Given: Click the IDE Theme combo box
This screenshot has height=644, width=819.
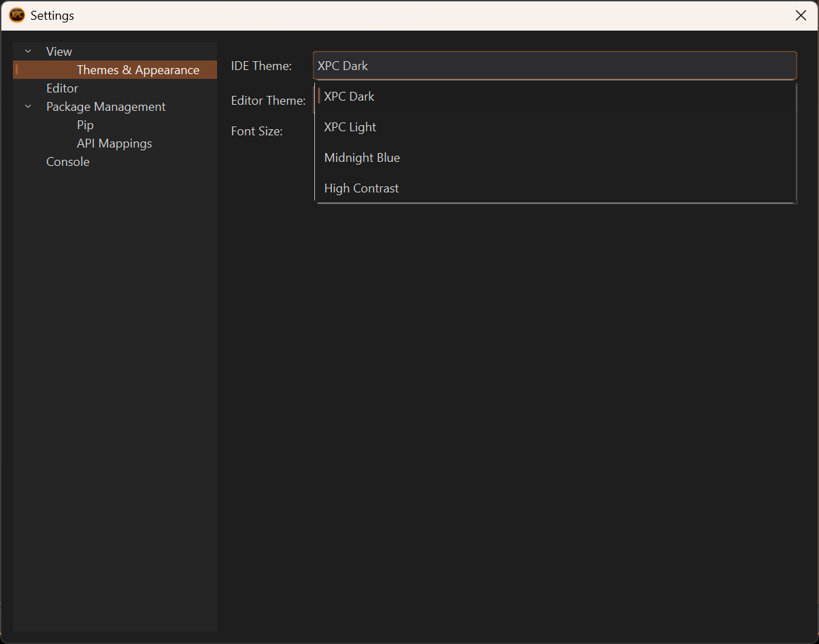Looking at the screenshot, I should tap(554, 66).
